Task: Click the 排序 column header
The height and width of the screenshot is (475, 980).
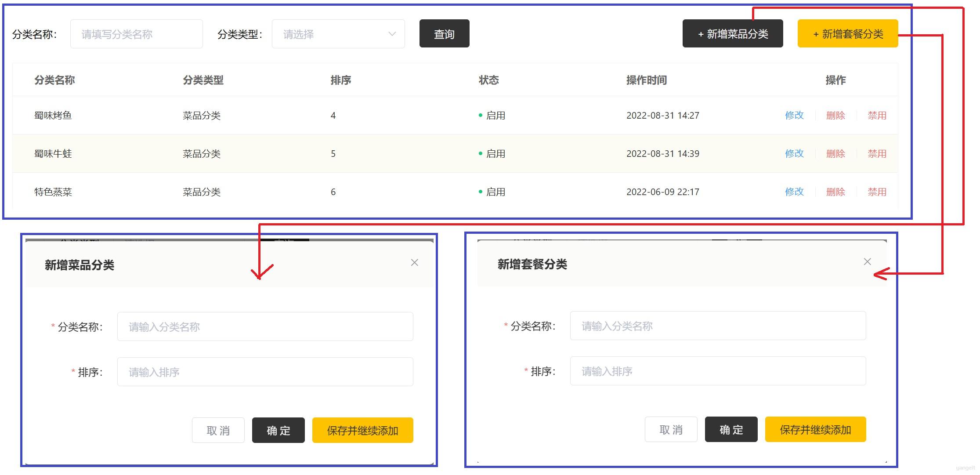Action: [341, 80]
